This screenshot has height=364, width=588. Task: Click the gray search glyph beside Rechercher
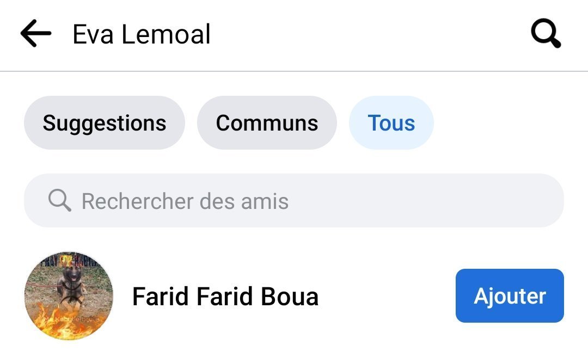[59, 201]
